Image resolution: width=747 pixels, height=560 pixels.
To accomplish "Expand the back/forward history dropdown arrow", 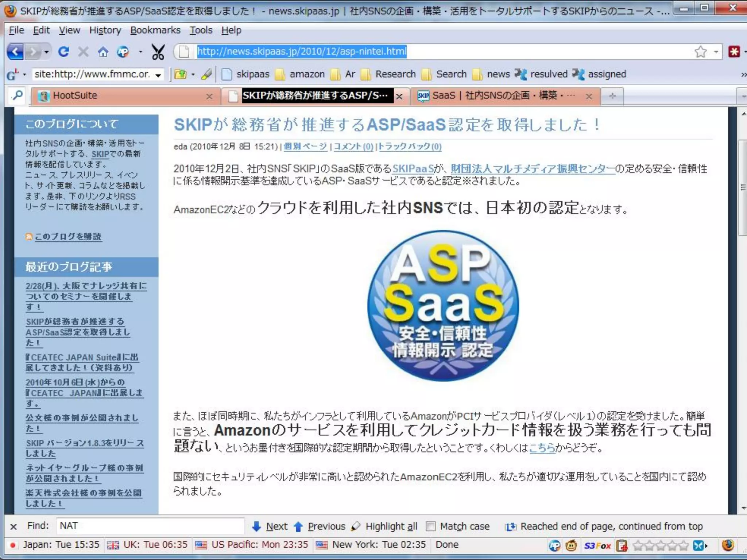I will (46, 52).
